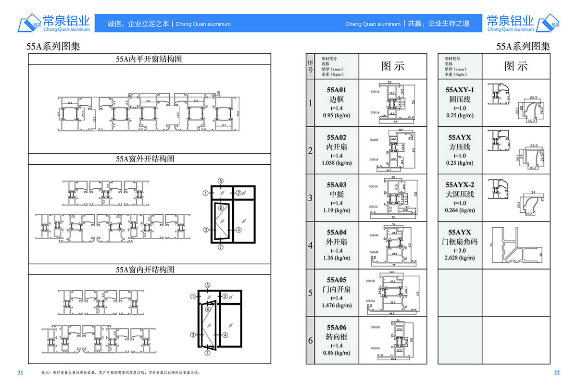Viewport: 577px width, 392px height.
Task: Select the weight value '0.95 (kg/m)'
Action: [337, 115]
